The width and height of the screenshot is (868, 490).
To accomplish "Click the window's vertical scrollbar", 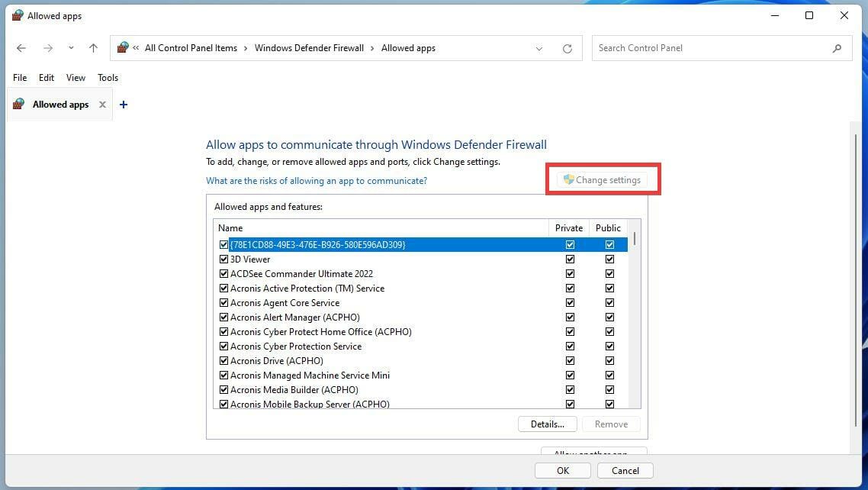I will tap(856, 281).
